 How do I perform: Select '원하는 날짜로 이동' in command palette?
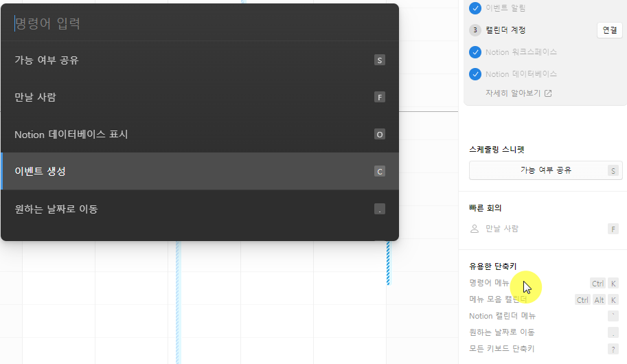200,209
